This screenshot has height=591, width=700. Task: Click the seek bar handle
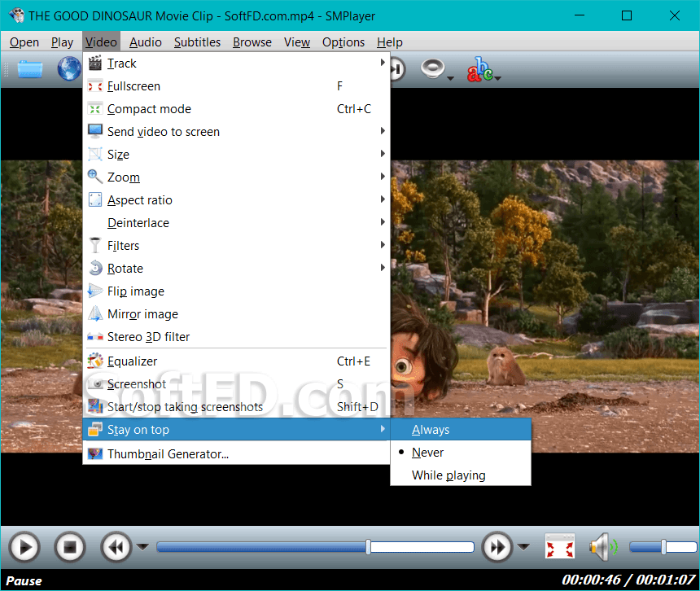coord(368,547)
